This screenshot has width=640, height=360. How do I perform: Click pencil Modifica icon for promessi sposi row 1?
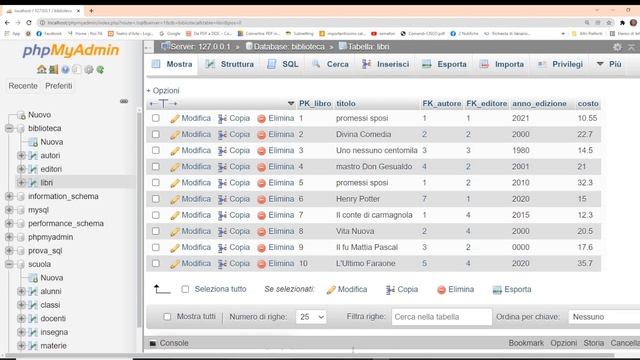pos(175,118)
